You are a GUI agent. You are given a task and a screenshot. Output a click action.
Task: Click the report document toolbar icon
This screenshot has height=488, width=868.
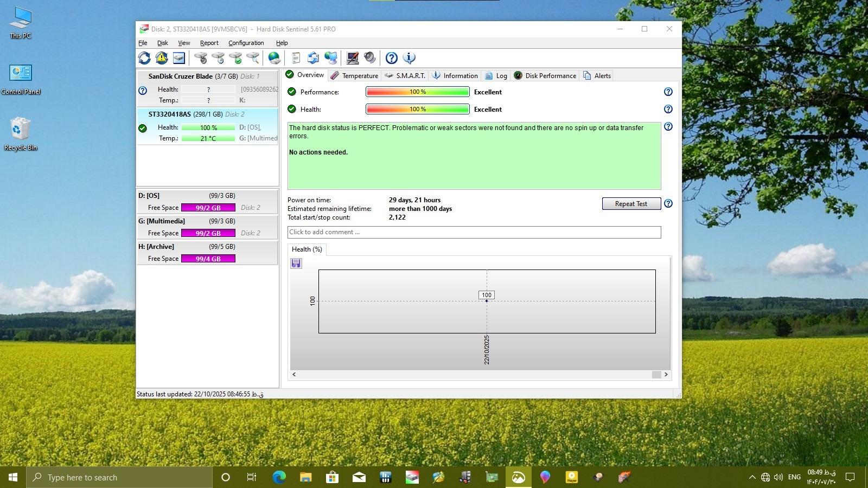(x=296, y=58)
